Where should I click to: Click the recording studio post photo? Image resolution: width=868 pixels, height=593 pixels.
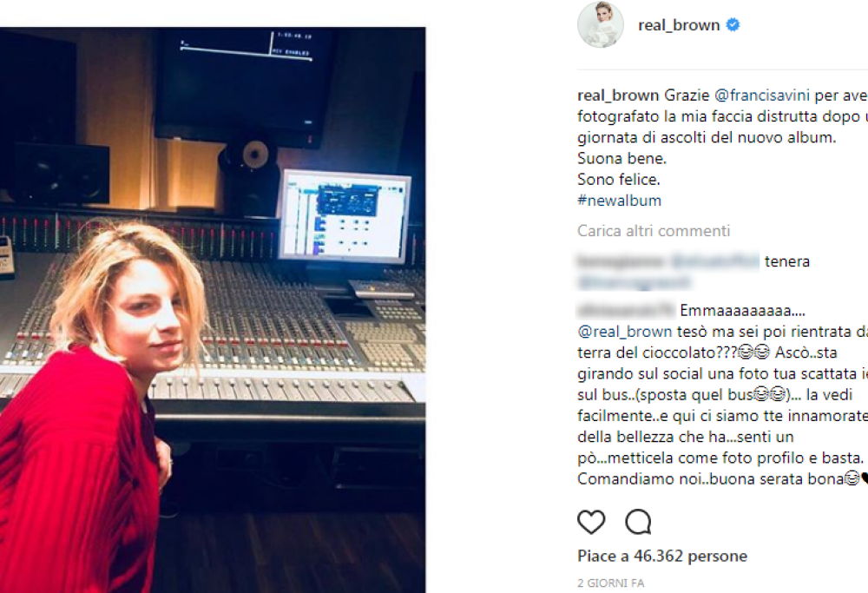tap(213, 309)
